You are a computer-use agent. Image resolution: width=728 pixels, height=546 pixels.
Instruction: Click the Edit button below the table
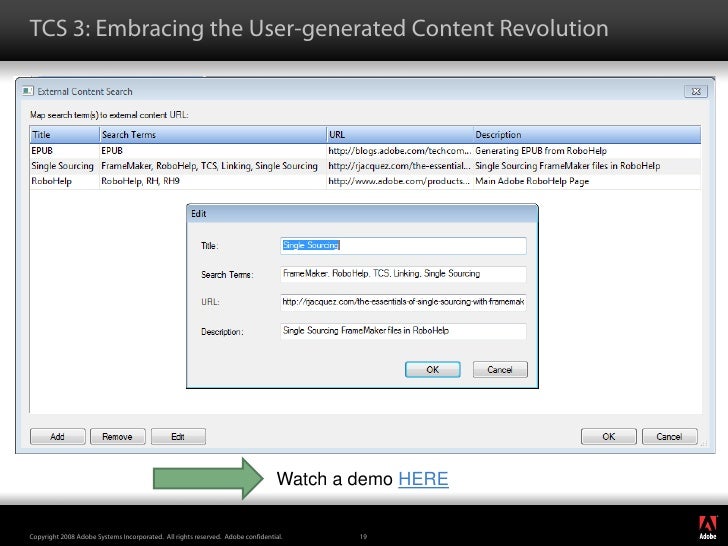click(x=178, y=436)
